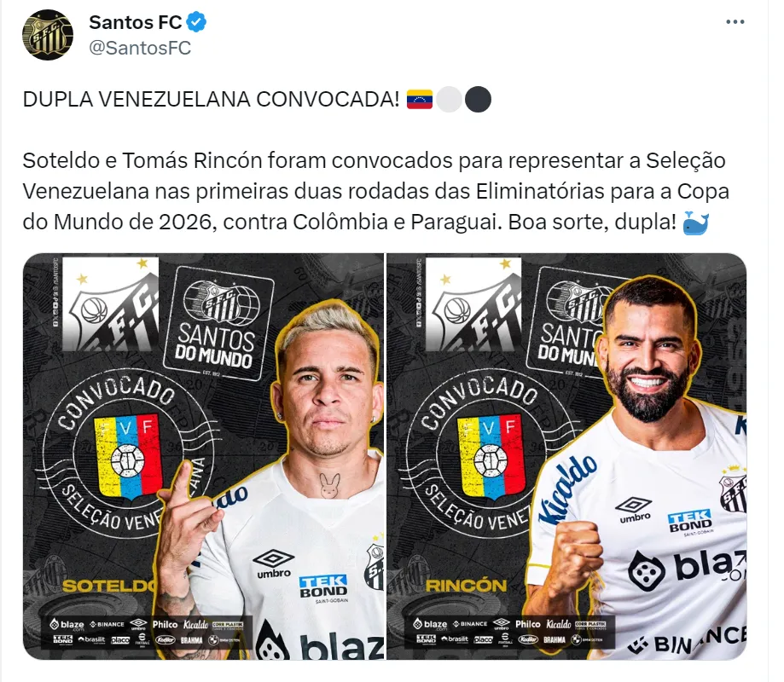The height and width of the screenshot is (682, 784).
Task: Click the yellow RINCÓN name label
Action: coord(466,586)
